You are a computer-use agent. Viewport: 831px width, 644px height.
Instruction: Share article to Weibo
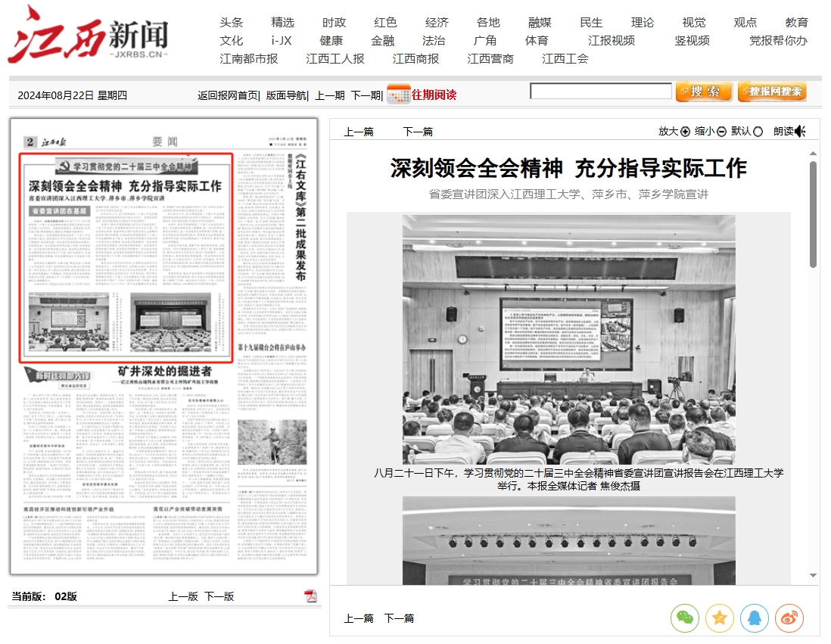tap(789, 618)
